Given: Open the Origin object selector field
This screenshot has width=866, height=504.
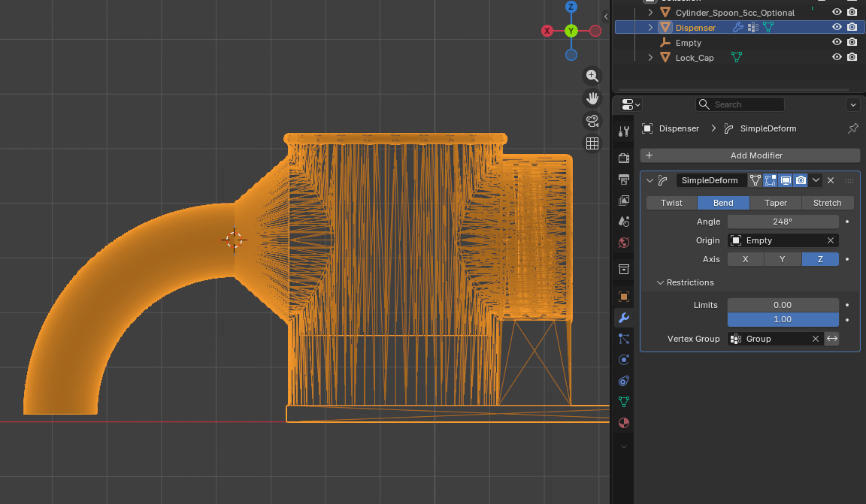Looking at the screenshot, I should pos(783,240).
